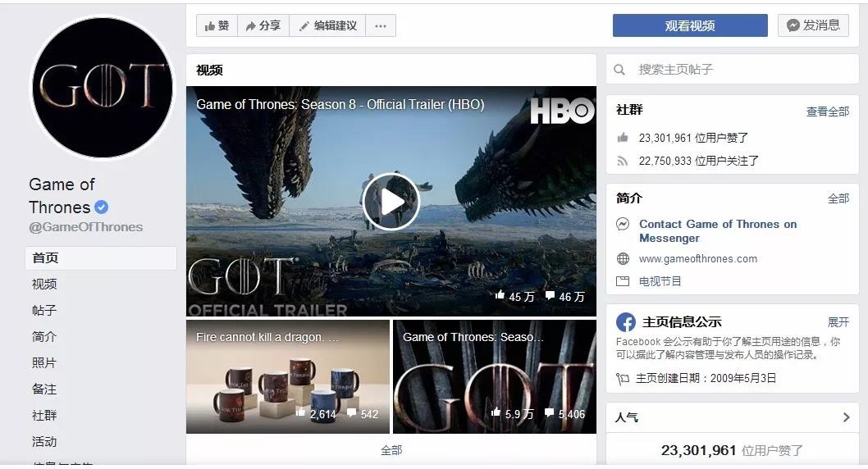Open the 视频 tab in left sidebar

tap(44, 285)
